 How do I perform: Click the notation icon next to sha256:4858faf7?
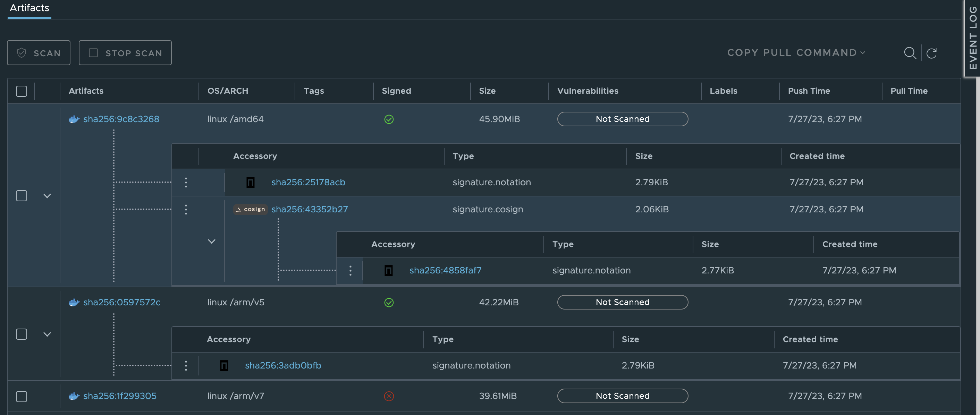[388, 270]
